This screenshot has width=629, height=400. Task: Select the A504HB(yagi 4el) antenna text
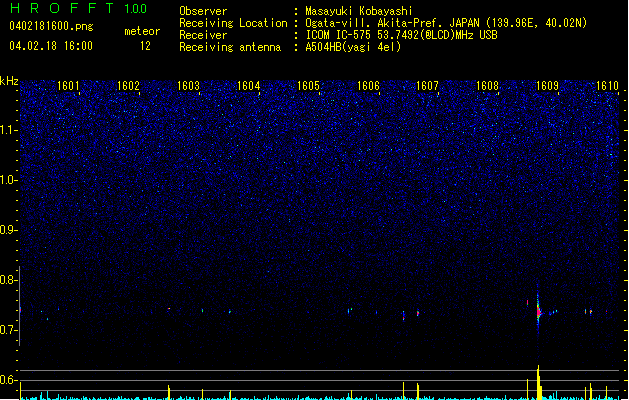pos(353,47)
